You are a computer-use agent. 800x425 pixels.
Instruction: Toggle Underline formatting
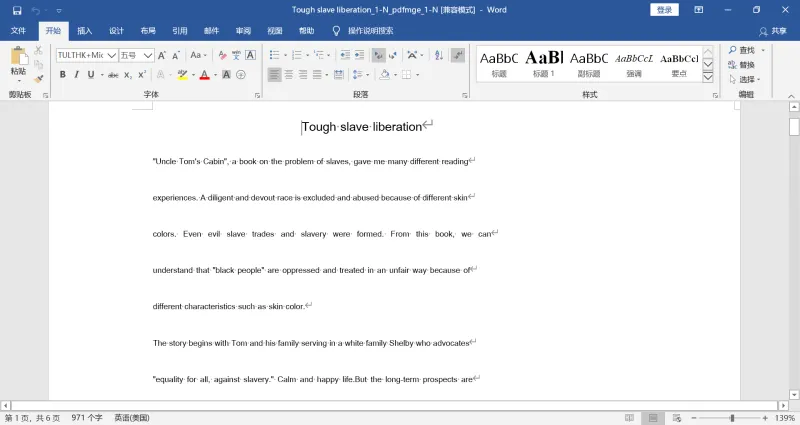91,75
